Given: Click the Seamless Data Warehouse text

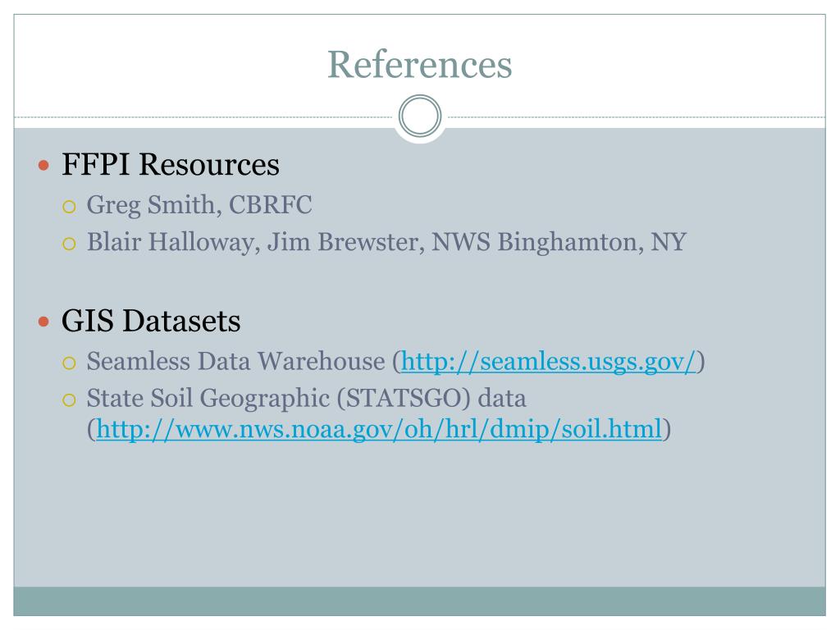Looking at the screenshot, I should click(235, 361).
